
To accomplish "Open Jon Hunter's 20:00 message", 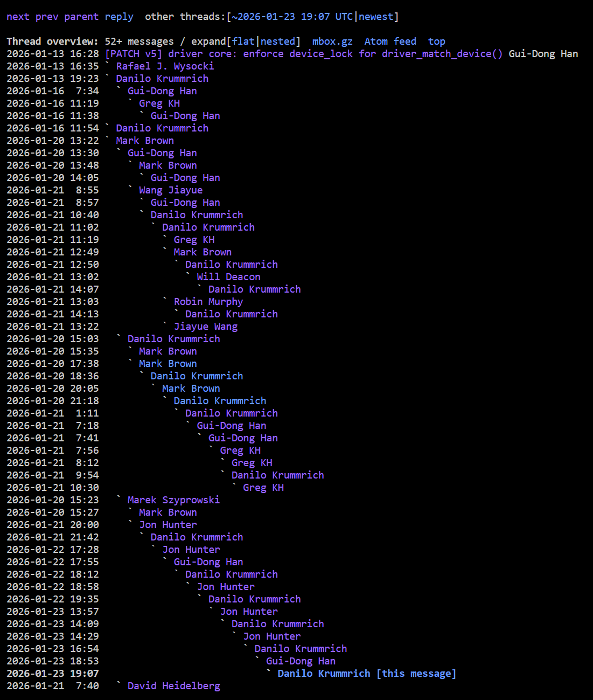I will pyautogui.click(x=168, y=525).
